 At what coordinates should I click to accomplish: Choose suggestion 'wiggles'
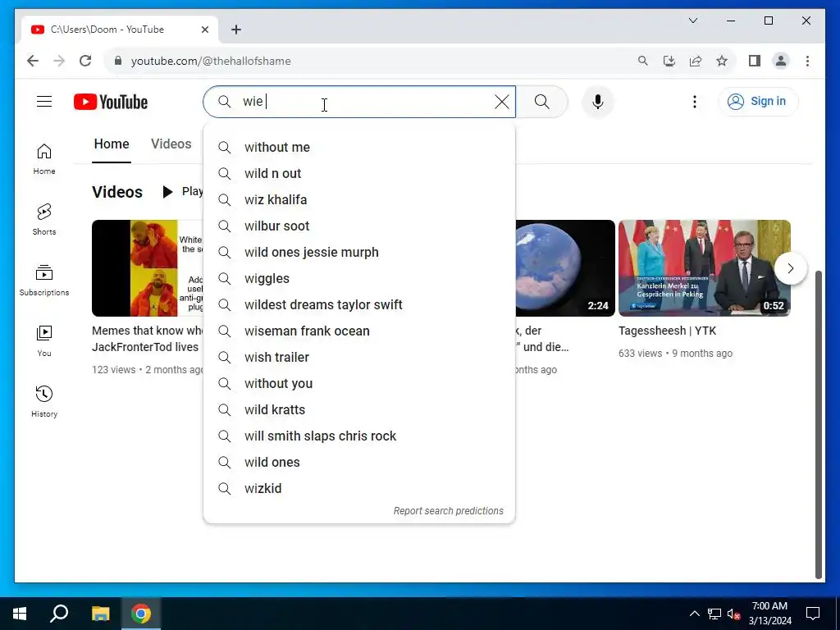359,279
